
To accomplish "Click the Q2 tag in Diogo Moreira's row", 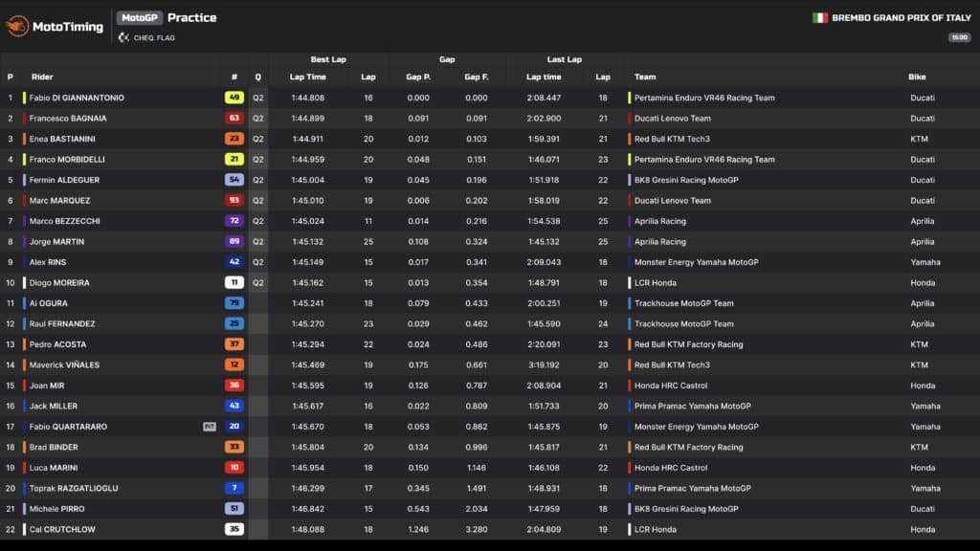I will (x=258, y=283).
